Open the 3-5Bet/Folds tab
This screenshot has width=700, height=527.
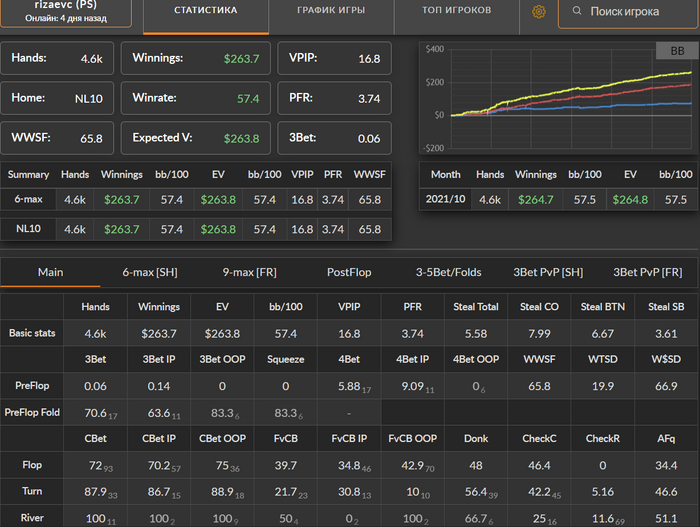pos(449,272)
